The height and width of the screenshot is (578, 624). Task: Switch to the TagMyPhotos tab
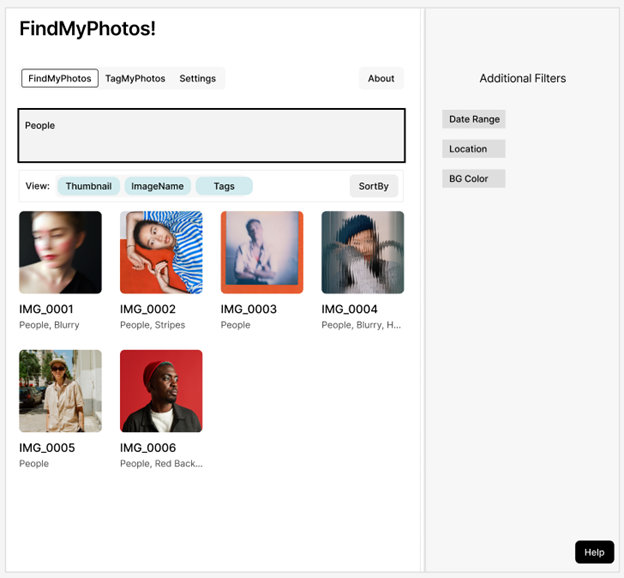click(135, 78)
